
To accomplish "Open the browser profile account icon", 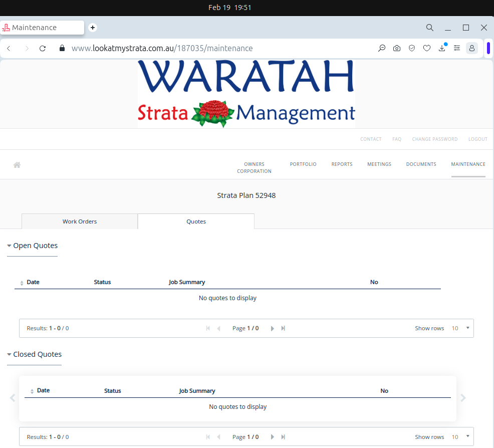I will click(472, 48).
